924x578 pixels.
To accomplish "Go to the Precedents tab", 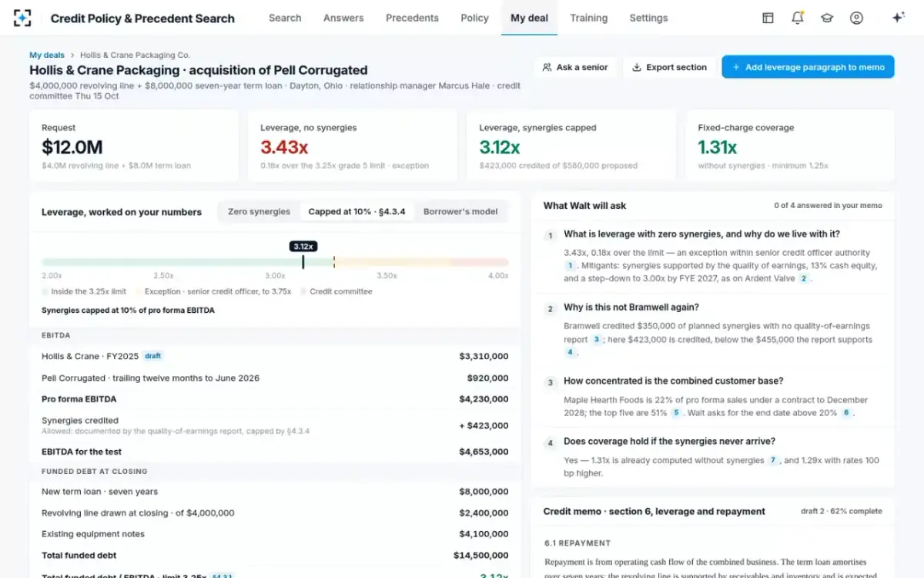I will coord(412,18).
